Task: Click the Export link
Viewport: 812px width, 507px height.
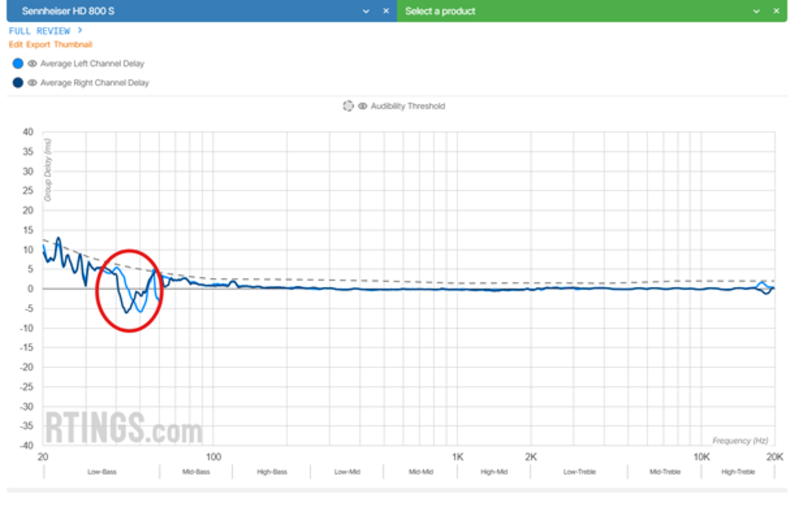Action: pyautogui.click(x=38, y=45)
